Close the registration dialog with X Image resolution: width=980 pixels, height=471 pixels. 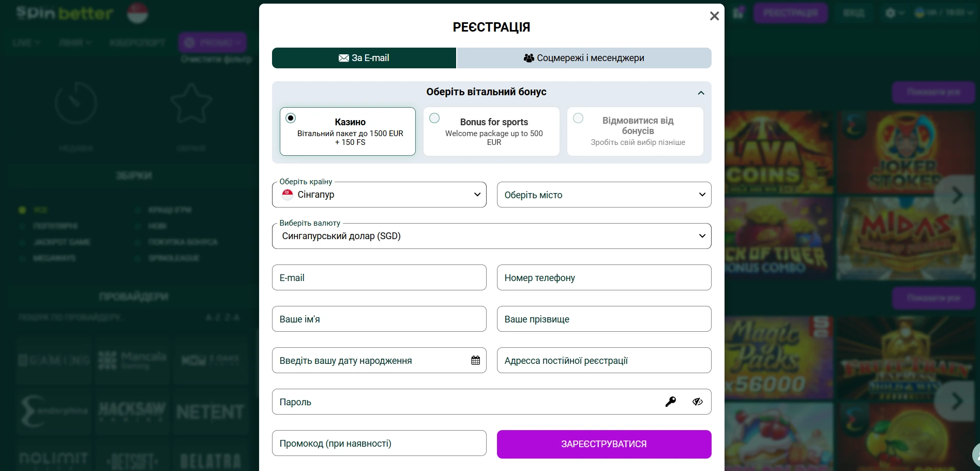click(714, 16)
